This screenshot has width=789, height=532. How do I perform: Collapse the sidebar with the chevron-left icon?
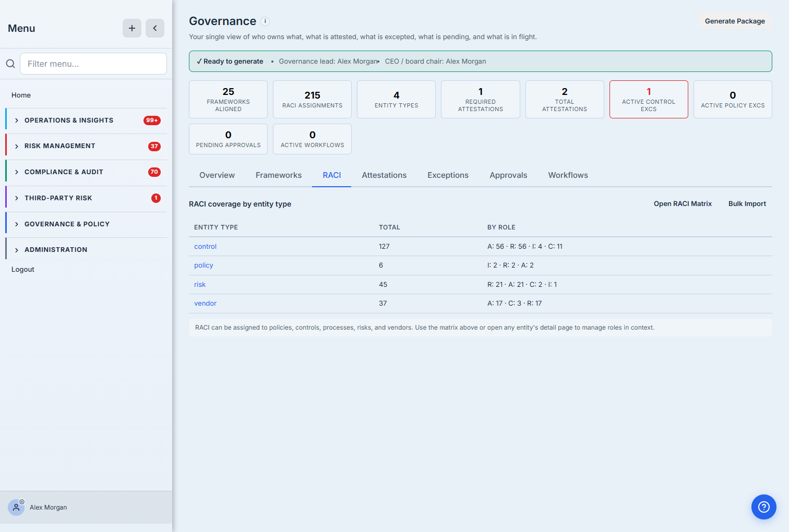pyautogui.click(x=155, y=28)
